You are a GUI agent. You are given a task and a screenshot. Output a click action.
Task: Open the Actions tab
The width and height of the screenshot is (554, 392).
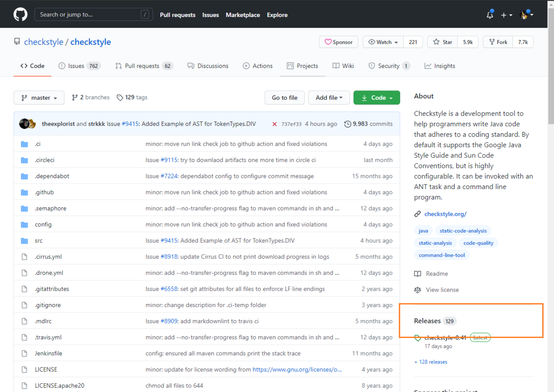tap(258, 66)
